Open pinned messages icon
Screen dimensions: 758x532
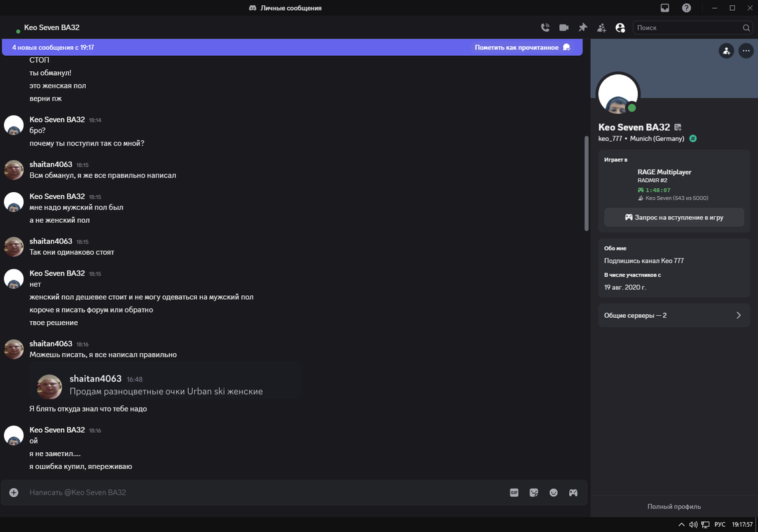point(582,27)
